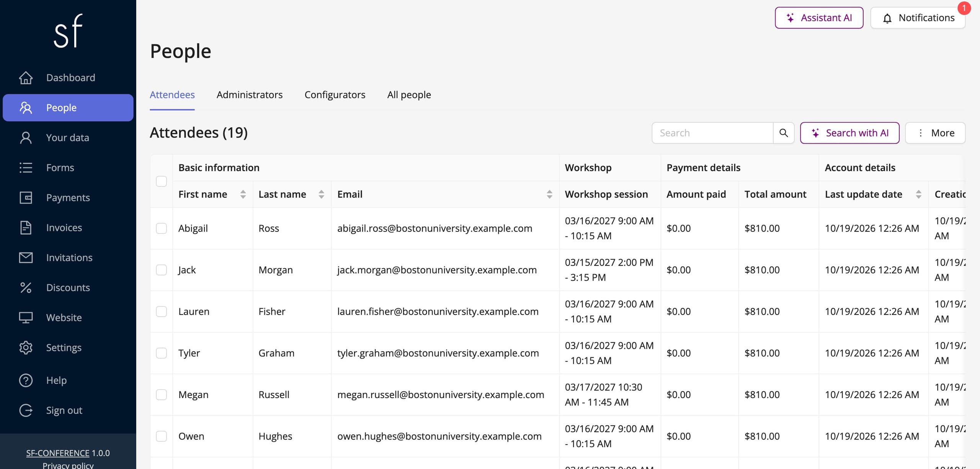Open the Privacy policy link
Screen dimensions: 980x469
(68, 465)
